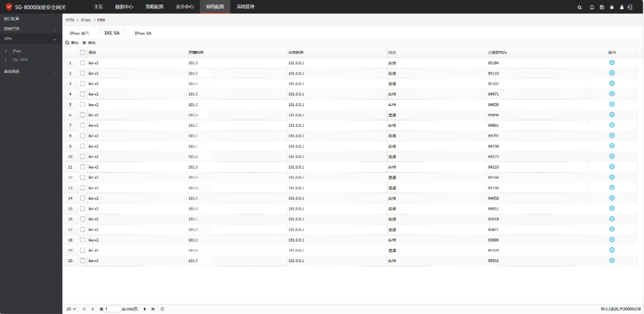Expand the SSL VPN tree item

coord(6,60)
